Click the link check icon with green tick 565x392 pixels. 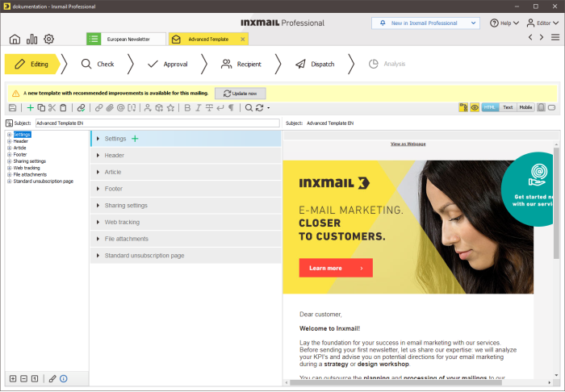81,107
